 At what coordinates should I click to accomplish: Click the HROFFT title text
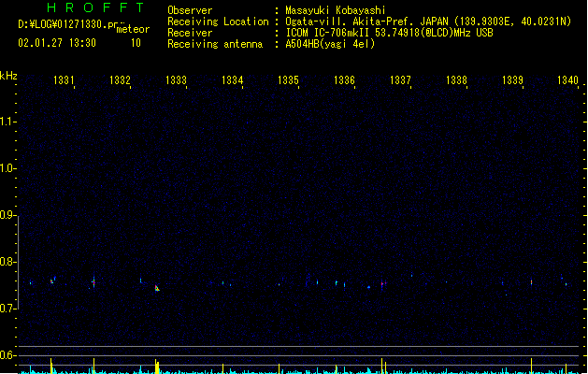95,7
